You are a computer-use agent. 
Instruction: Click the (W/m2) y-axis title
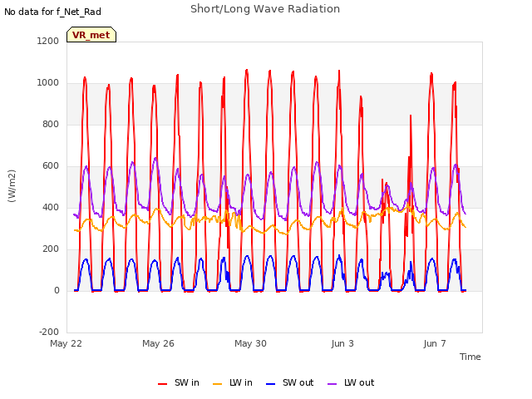click(x=12, y=186)
